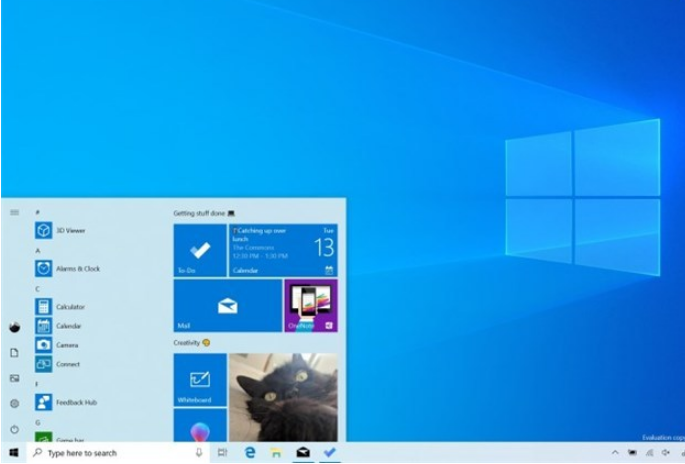The image size is (685, 464).
Task: Open To-Do checkmark on the taskbar
Action: point(329,453)
